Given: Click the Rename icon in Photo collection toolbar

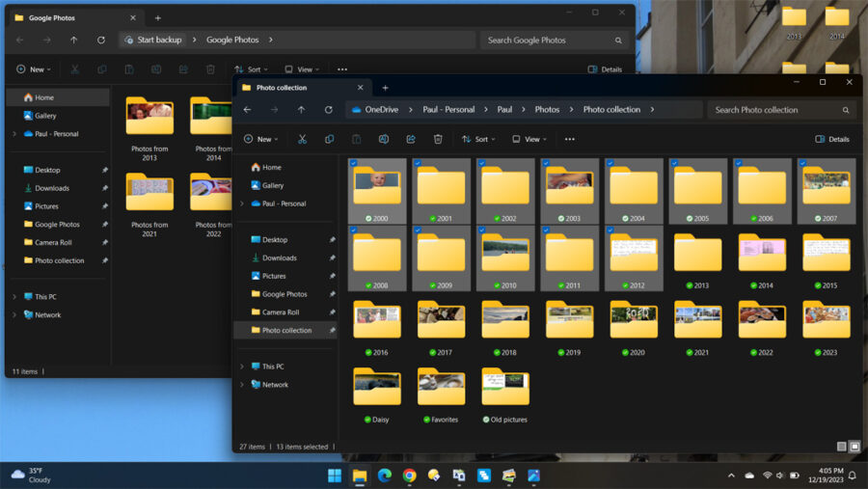Looking at the screenshot, I should pos(384,139).
